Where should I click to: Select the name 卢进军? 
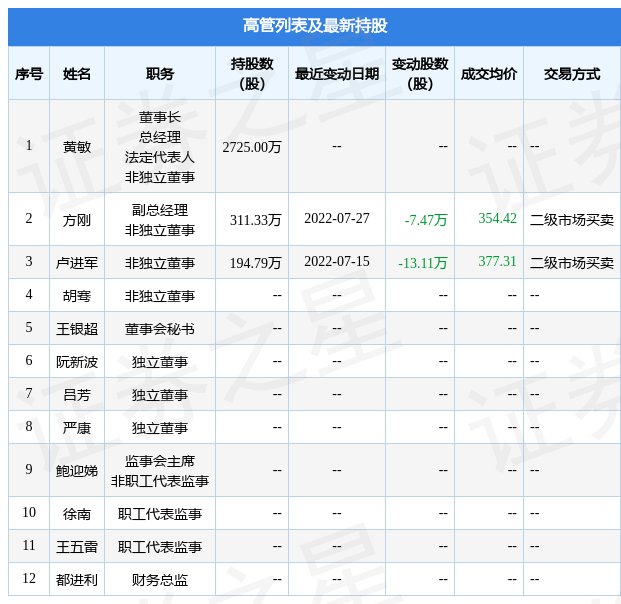point(77,263)
